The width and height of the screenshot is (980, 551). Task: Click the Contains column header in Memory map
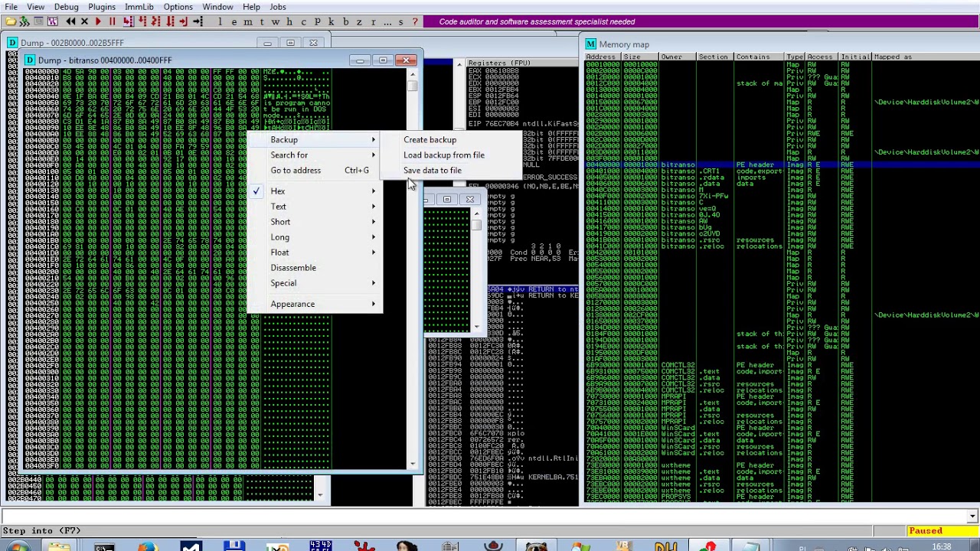[759, 57]
